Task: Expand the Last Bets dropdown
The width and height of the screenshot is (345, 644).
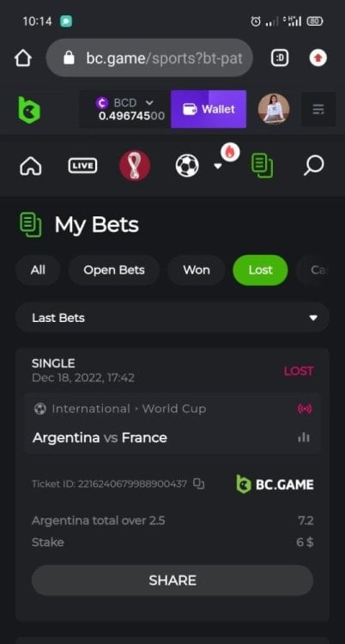Action: [172, 318]
